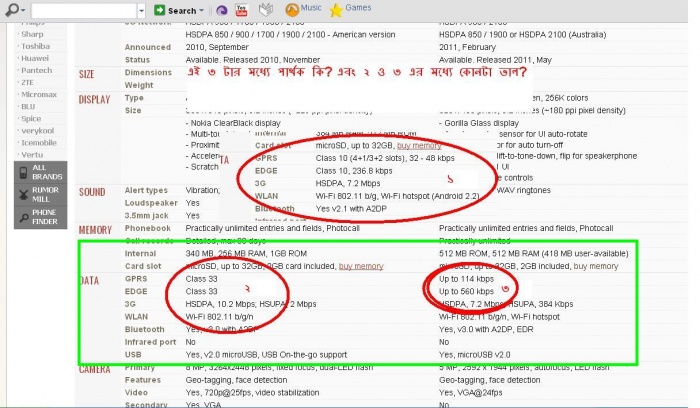Click the Internal memory row label

tap(140, 254)
